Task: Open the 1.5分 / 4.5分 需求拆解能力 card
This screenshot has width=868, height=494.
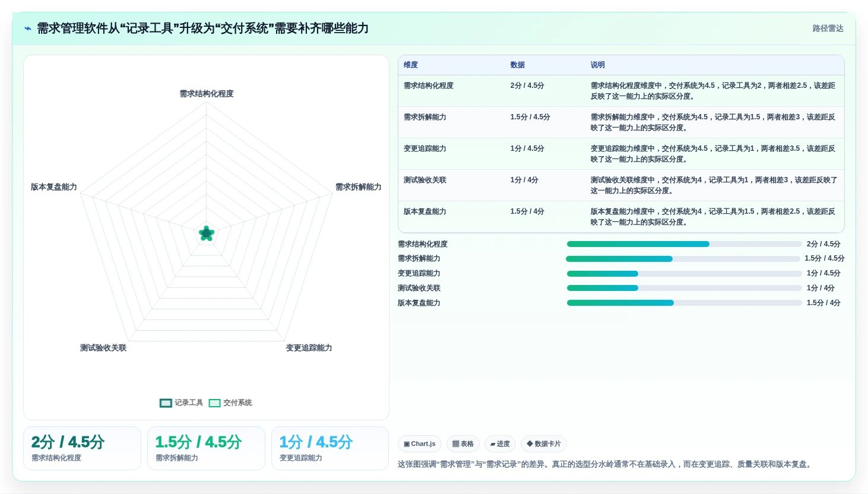Action: pyautogui.click(x=206, y=448)
